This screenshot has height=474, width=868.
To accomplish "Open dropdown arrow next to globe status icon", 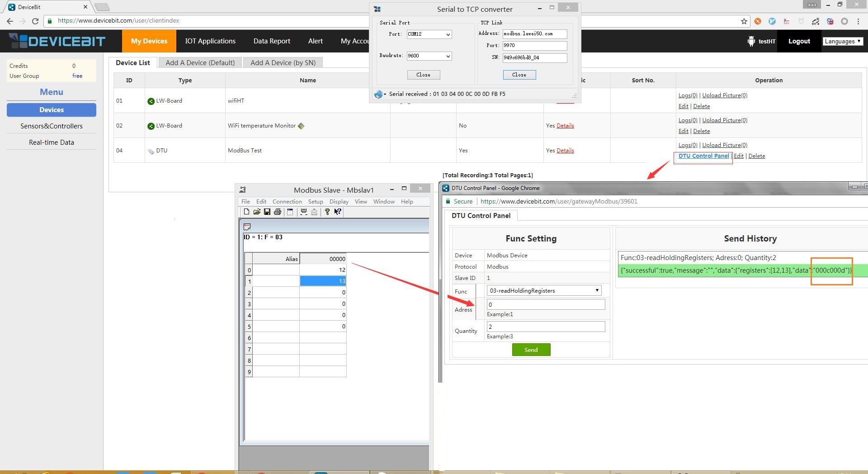I will pos(385,94).
